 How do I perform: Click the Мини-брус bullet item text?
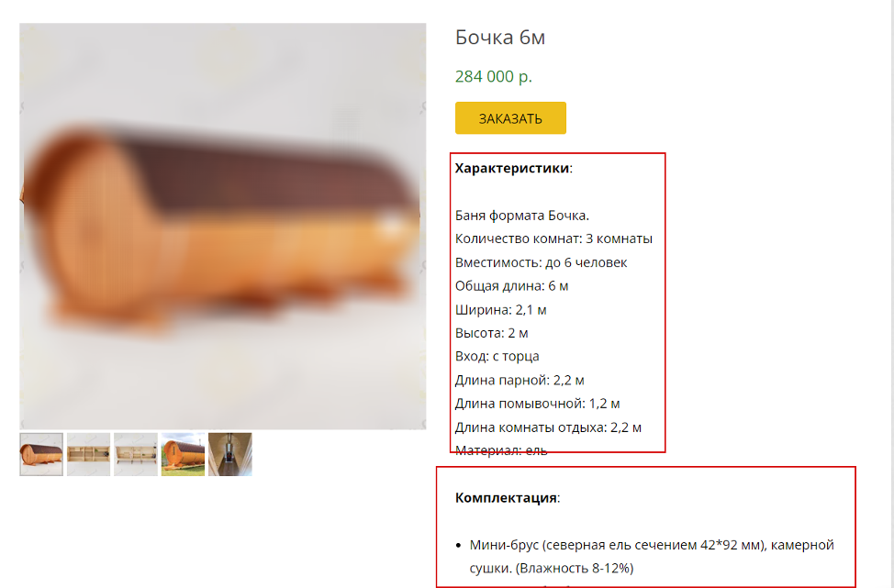coord(652,557)
